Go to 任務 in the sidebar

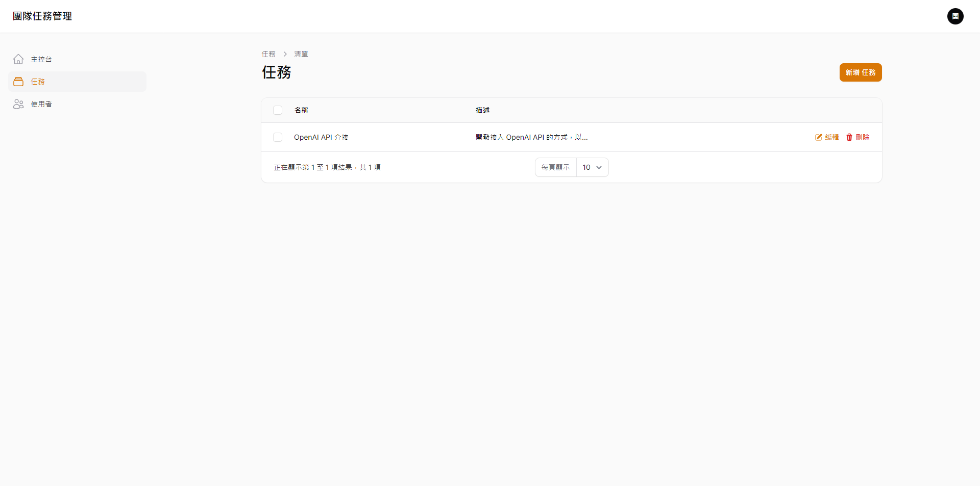(x=77, y=82)
